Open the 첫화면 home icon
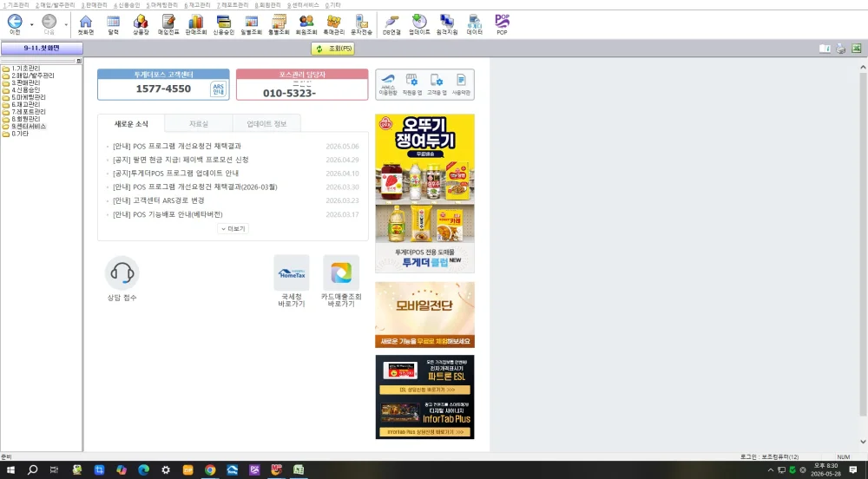Screen dimensions: 868x479 [x=85, y=25]
